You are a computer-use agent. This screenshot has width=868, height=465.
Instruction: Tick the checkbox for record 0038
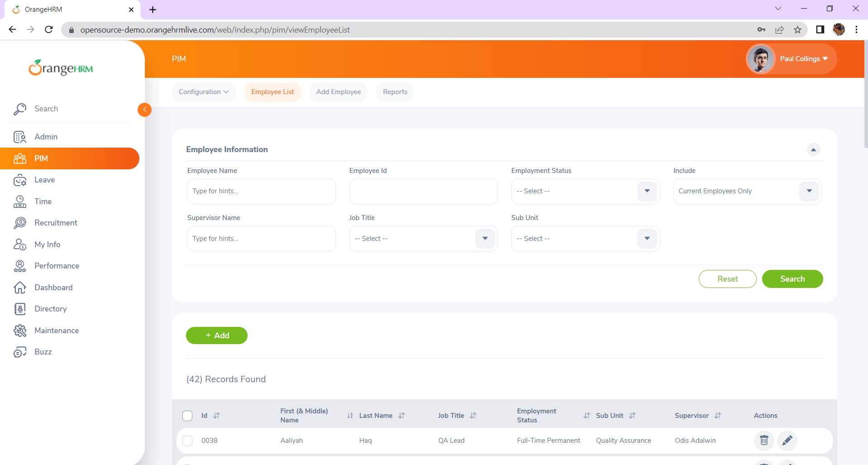(x=187, y=441)
